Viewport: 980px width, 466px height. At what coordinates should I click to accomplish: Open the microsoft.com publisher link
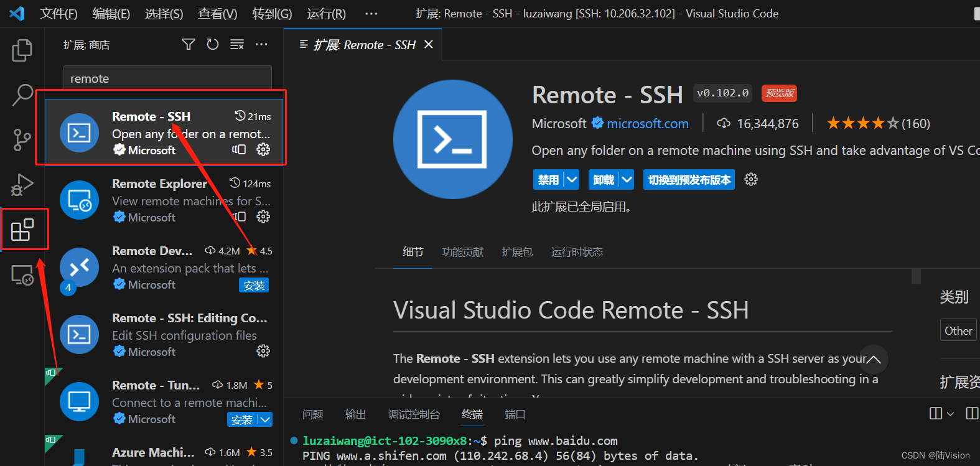pyautogui.click(x=648, y=124)
